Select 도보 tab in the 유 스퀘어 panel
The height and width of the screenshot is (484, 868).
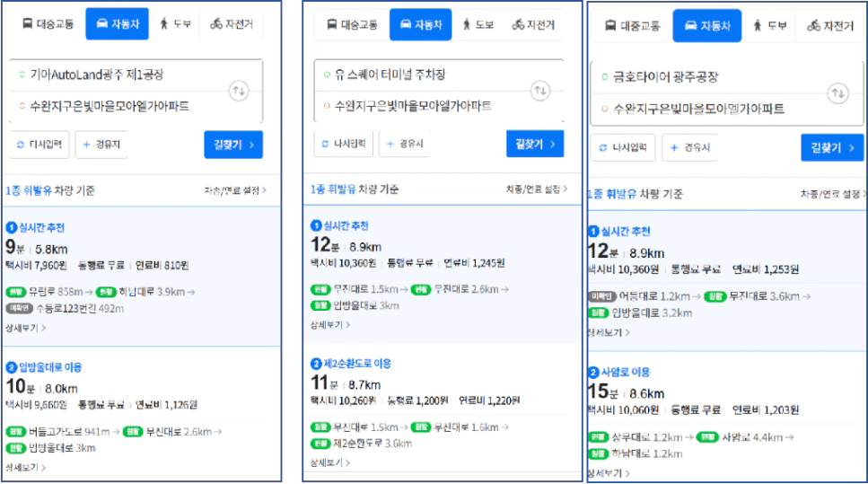(x=478, y=24)
